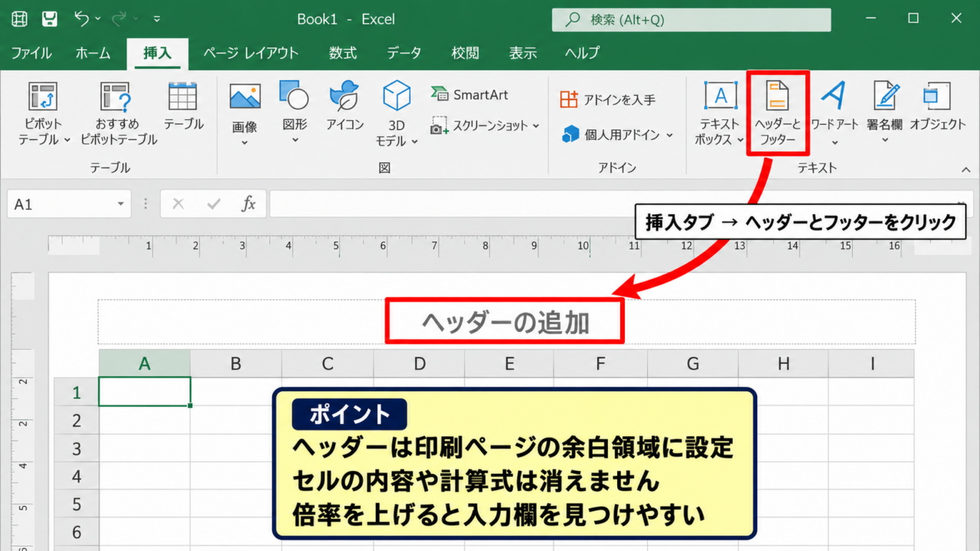Image resolution: width=980 pixels, height=551 pixels.
Task: Expand the テキストボックス dropdown arrow
Action: point(740,140)
